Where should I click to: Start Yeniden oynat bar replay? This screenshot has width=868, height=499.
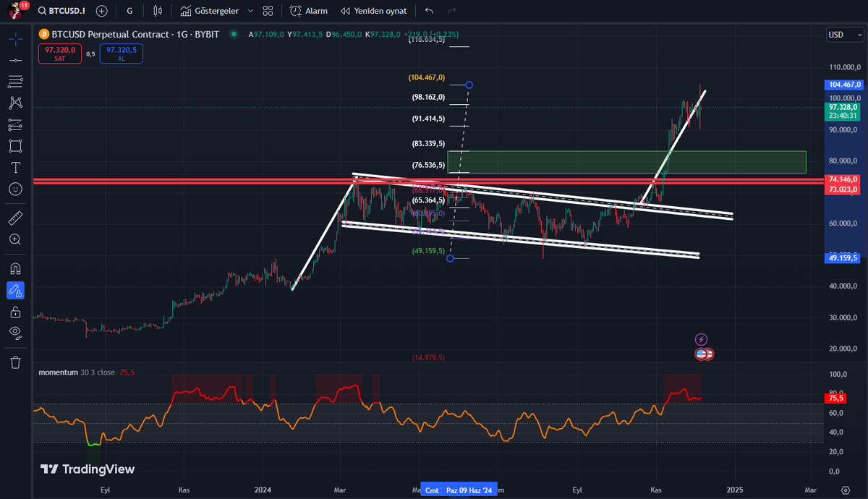374,11
